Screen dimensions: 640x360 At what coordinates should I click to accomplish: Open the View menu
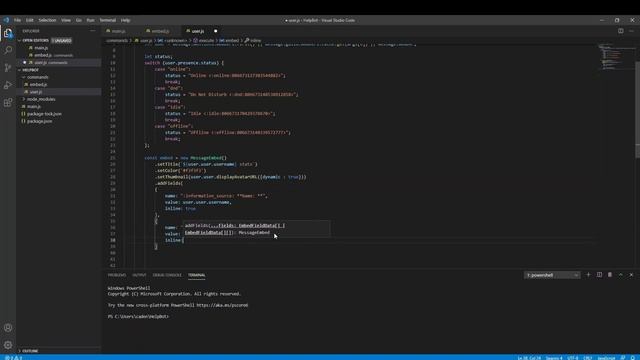point(66,20)
